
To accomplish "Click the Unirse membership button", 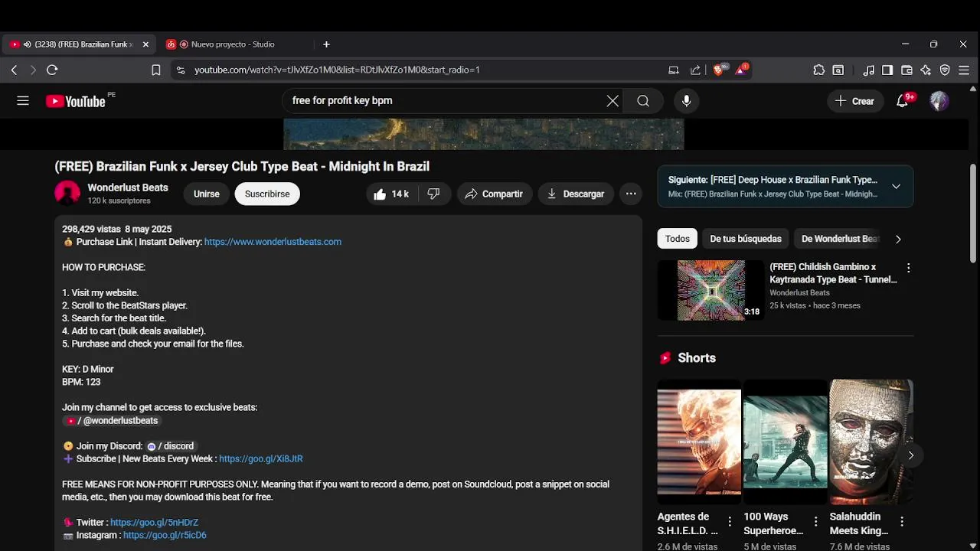I will click(206, 194).
